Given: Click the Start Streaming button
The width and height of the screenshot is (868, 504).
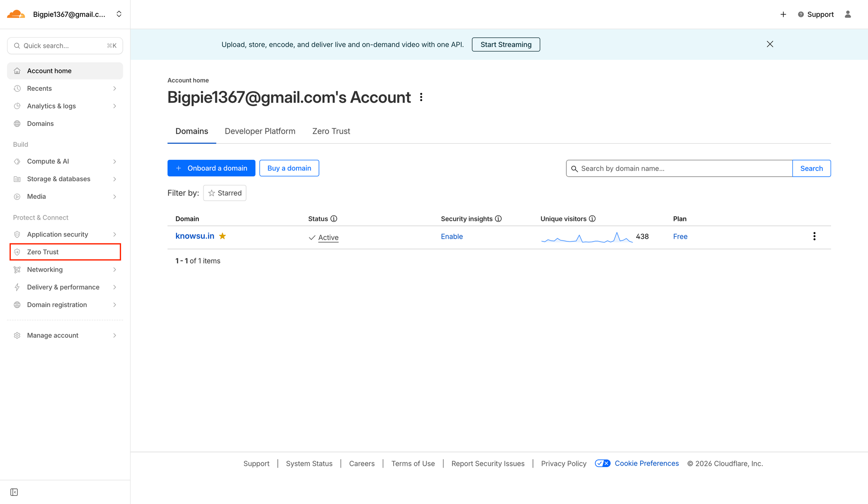Looking at the screenshot, I should coord(506,44).
